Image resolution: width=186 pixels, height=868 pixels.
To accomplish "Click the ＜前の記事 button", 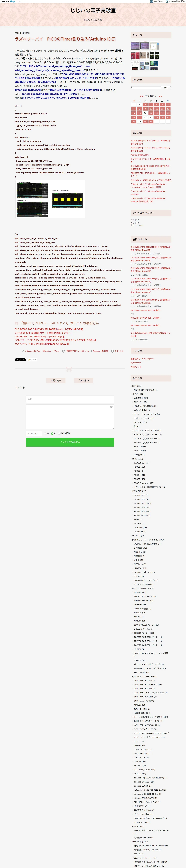I will coord(56,380).
